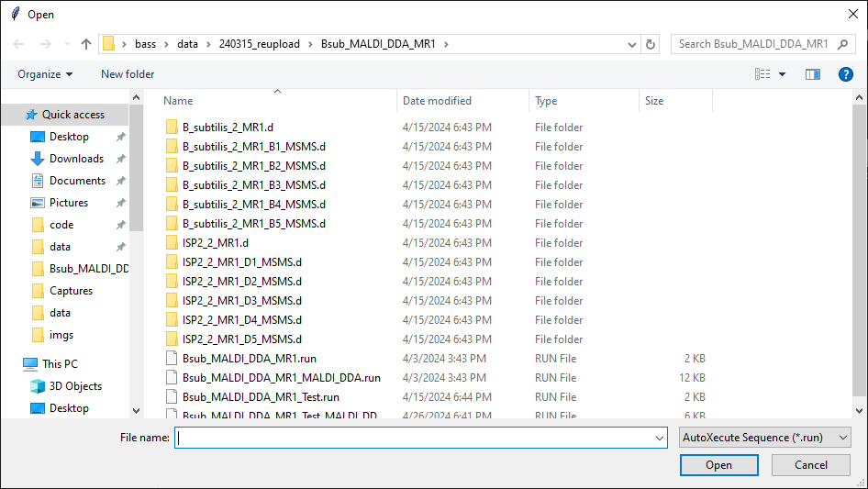This screenshot has width=868, height=489.
Task: Select folder ISP2_2_MR1_D2_MSMS.d
Action: [242, 282]
